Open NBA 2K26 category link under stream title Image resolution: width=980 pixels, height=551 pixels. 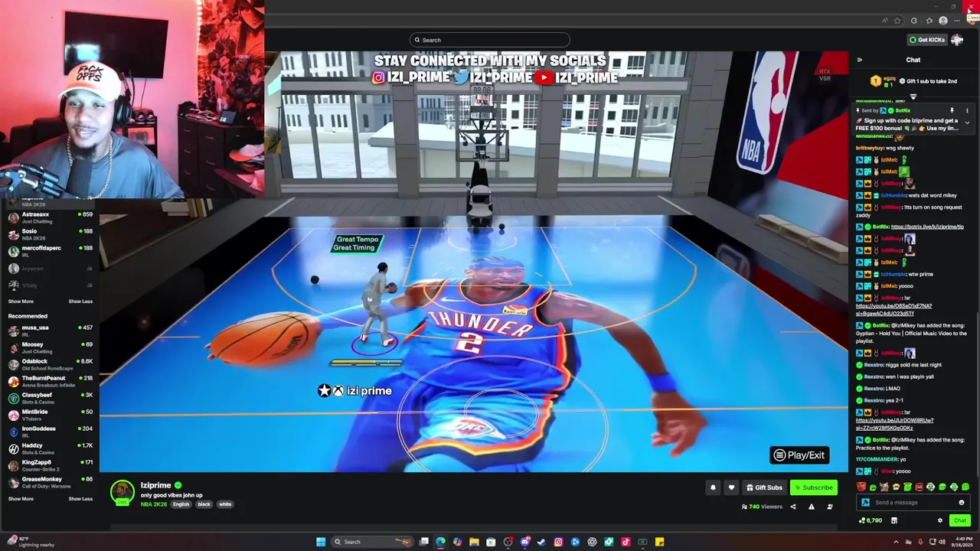point(154,504)
